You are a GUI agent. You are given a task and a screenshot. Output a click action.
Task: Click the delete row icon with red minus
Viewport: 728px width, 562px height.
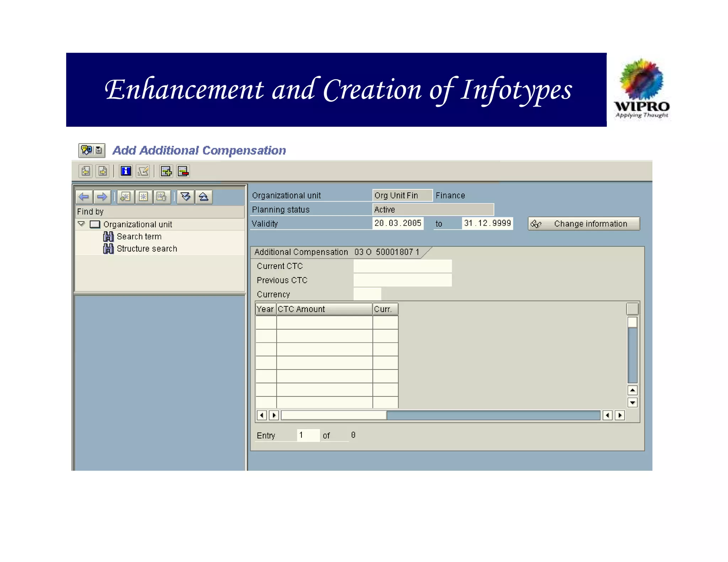click(x=183, y=171)
